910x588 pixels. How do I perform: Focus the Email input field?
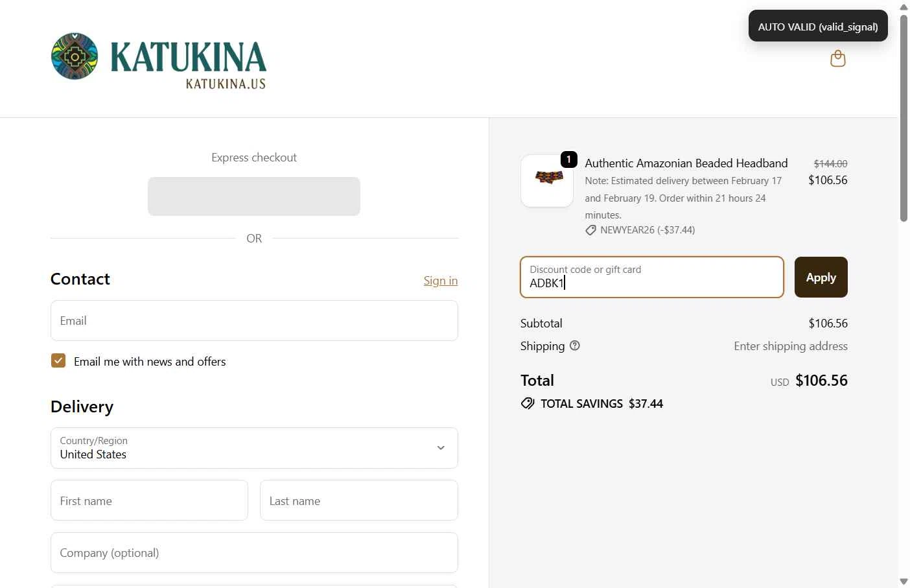pos(254,321)
